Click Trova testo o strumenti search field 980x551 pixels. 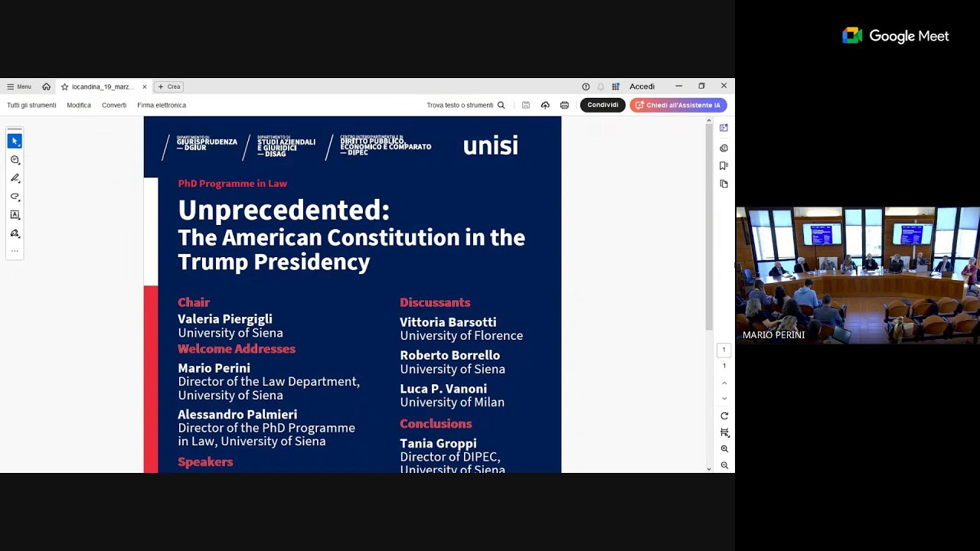[460, 105]
